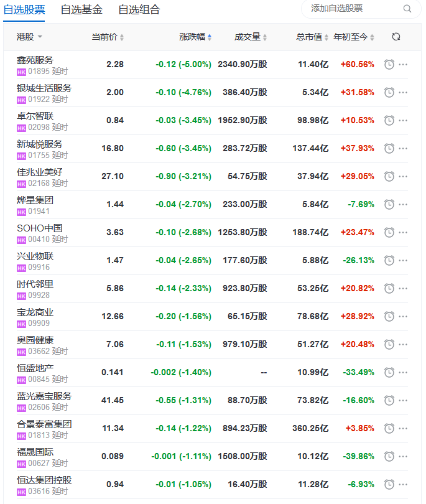Open stock 福晟国际
Screen dimensions: 426x504
click(35, 452)
